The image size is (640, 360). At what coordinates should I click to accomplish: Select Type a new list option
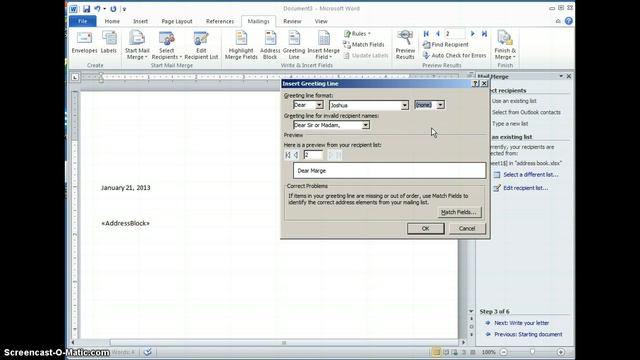click(x=510, y=124)
